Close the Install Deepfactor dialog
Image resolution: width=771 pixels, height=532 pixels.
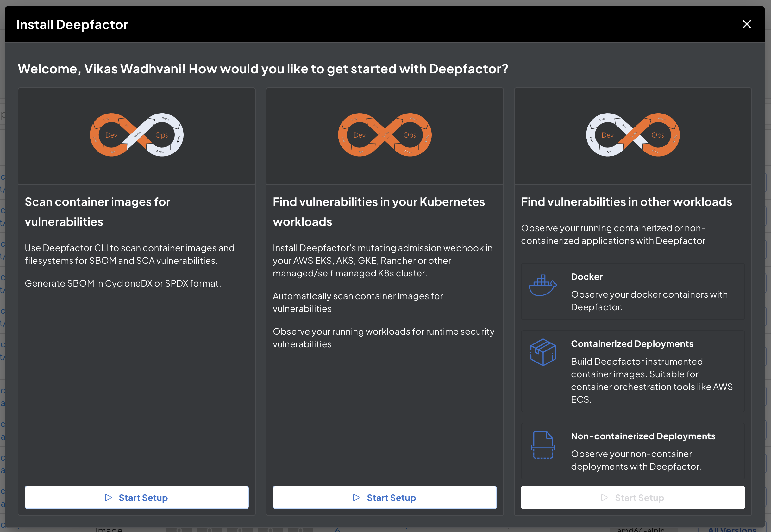coord(747,24)
